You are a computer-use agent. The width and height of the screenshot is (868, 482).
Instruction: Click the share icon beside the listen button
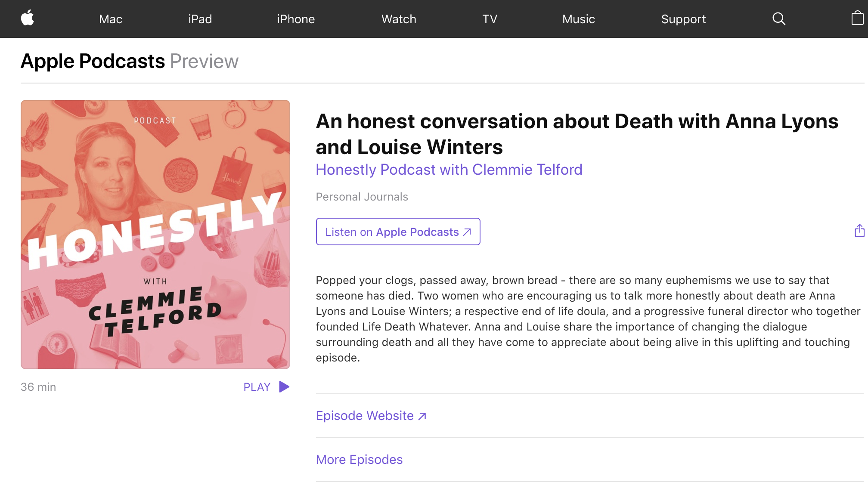coord(859,231)
